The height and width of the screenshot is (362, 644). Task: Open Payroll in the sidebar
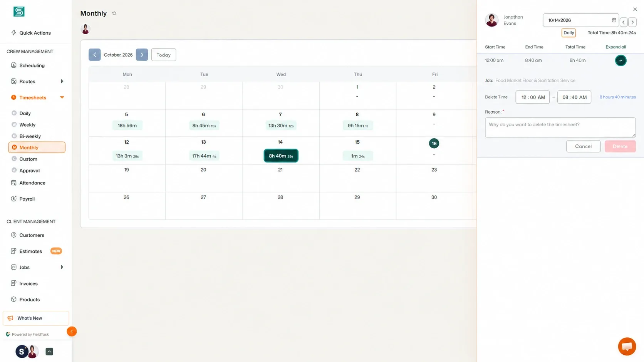(27, 199)
